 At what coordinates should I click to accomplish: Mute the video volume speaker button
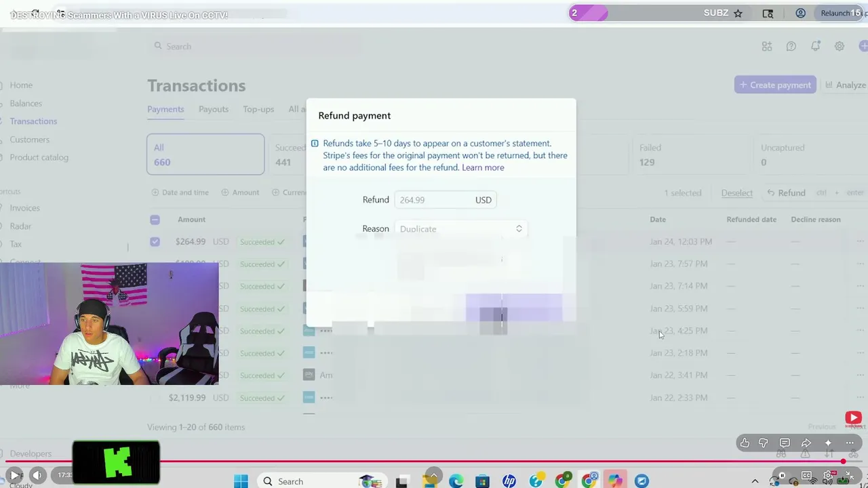coord(38,476)
